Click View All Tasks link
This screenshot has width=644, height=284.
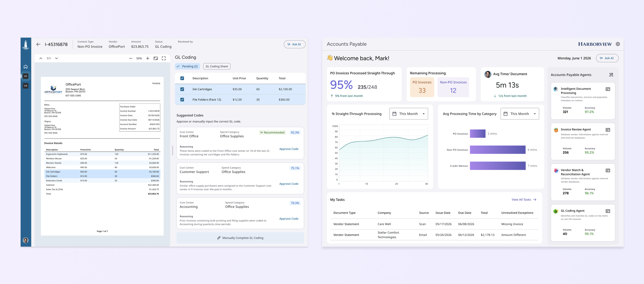pyautogui.click(x=524, y=200)
